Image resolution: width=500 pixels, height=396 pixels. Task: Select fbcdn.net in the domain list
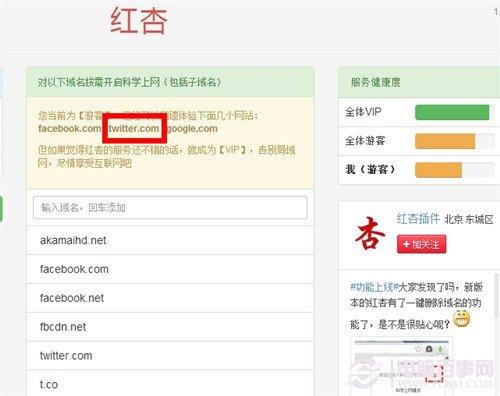pos(170,327)
